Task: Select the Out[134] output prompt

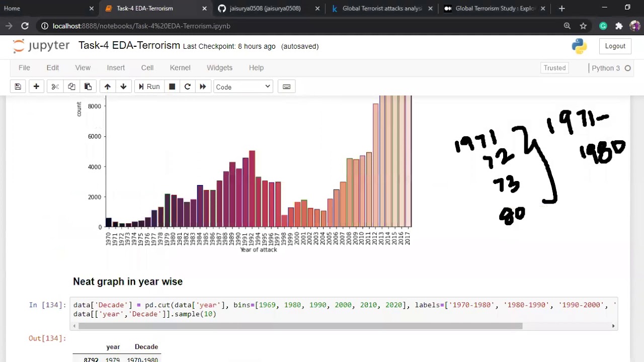Action: pyautogui.click(x=47, y=338)
